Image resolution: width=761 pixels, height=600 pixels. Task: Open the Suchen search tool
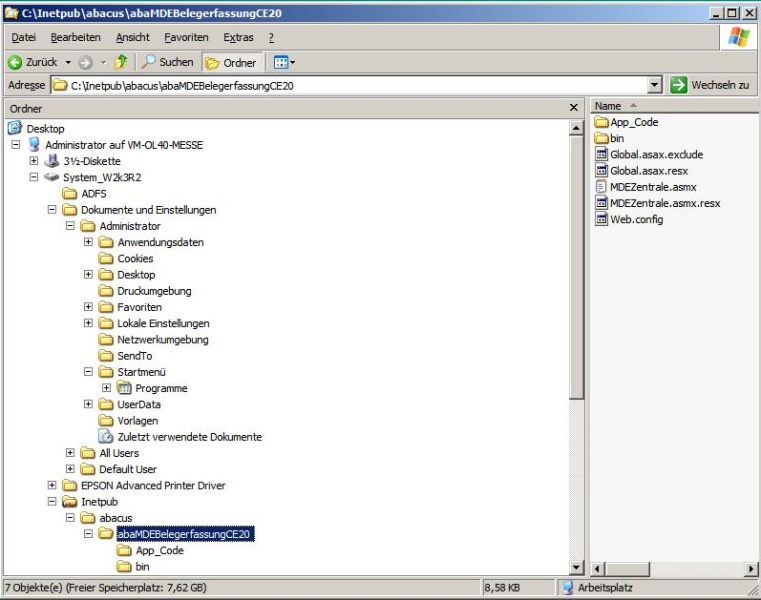pyautogui.click(x=168, y=63)
